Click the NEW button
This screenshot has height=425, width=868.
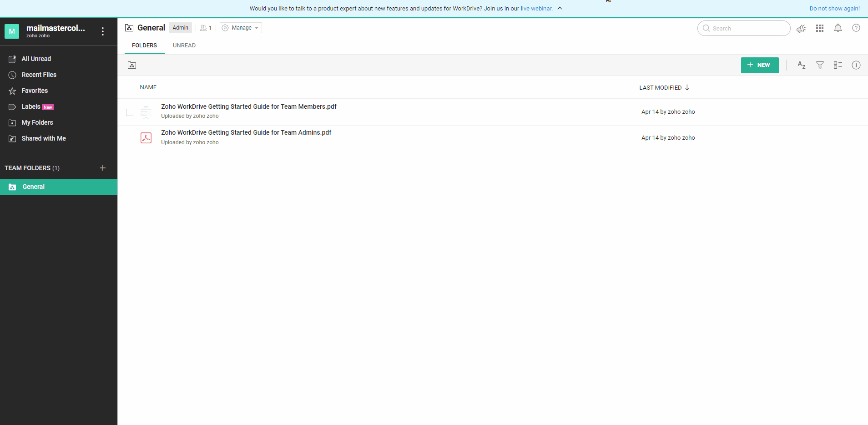point(760,65)
